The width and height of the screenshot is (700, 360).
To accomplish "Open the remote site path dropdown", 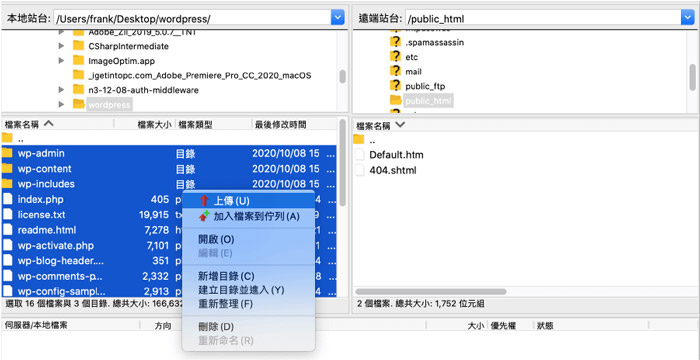I will point(688,18).
